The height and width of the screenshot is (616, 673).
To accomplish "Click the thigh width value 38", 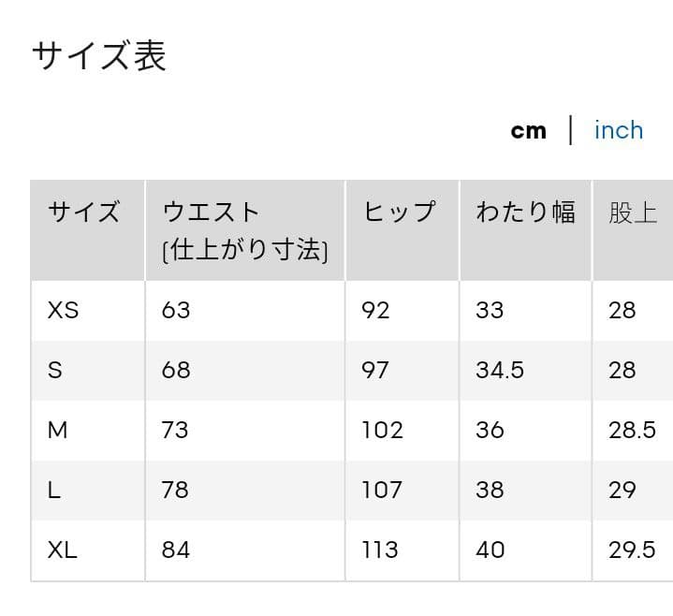I will [490, 490].
